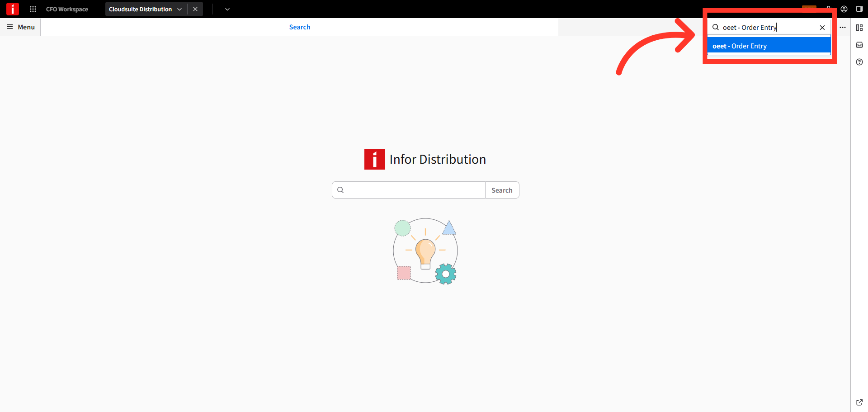Open the hamburger Menu button
868x412 pixels.
pos(21,27)
